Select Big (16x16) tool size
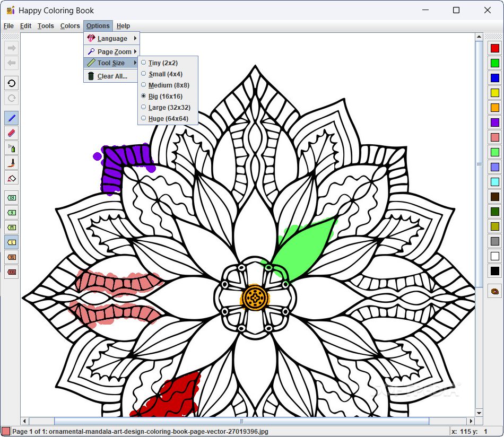Image resolution: width=504 pixels, height=437 pixels. pos(168,97)
